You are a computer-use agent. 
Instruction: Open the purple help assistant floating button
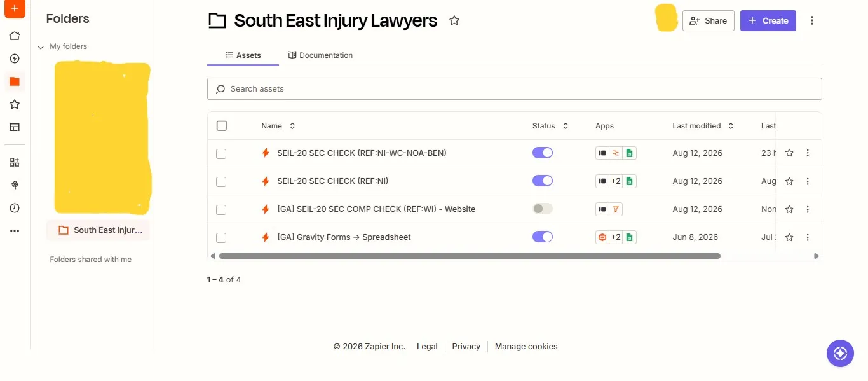840,353
